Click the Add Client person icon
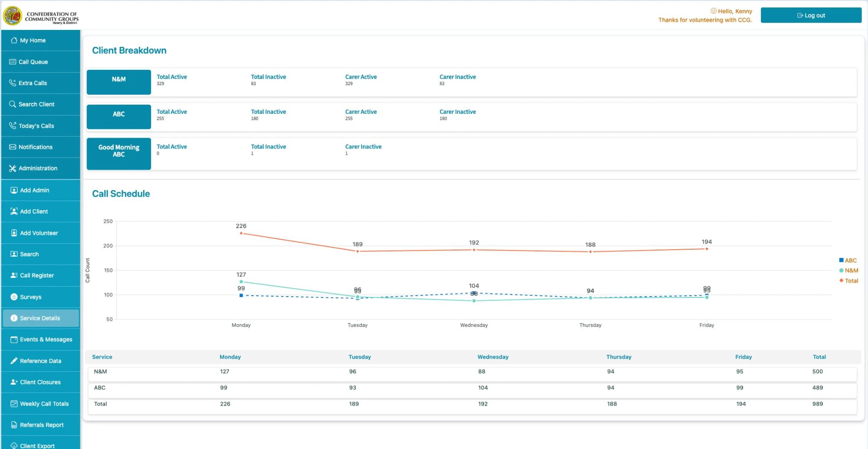The width and height of the screenshot is (868, 449). coord(14,211)
